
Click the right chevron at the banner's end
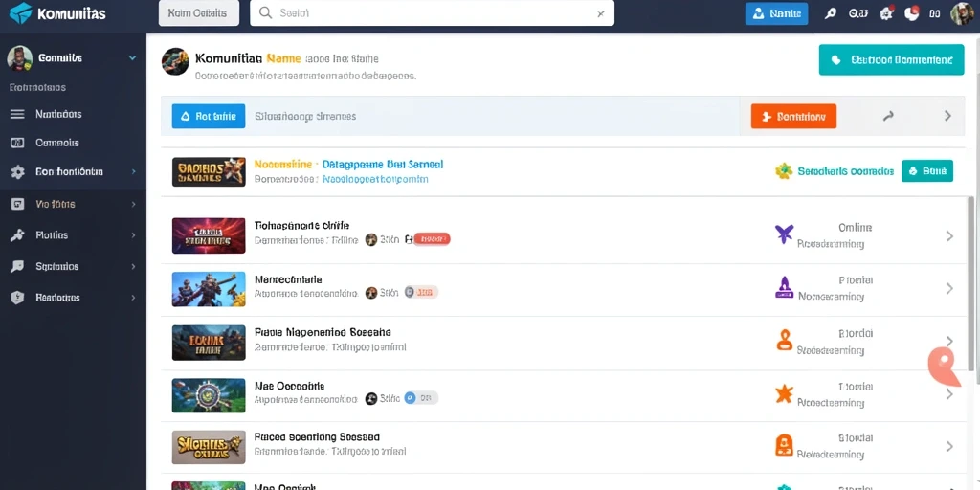[947, 116]
